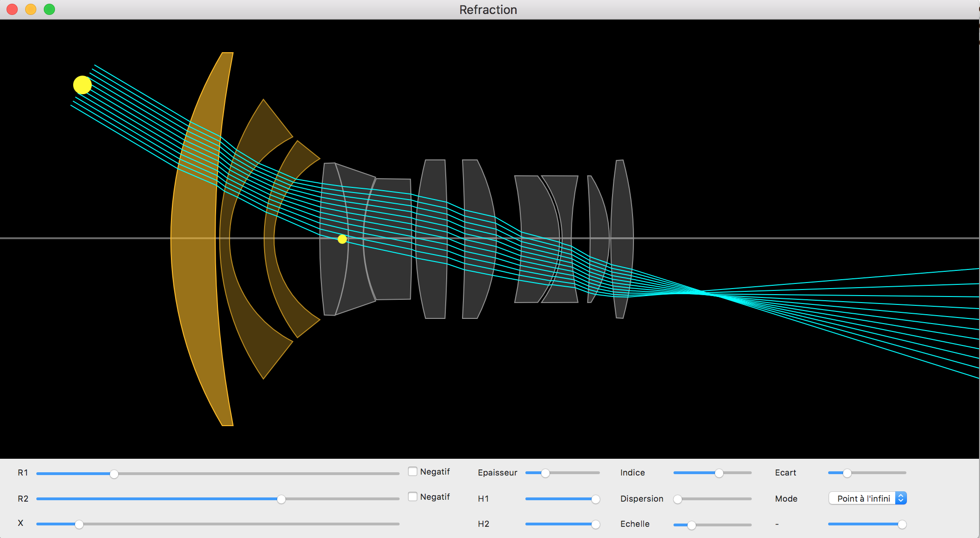Enable the Negatif checkbox for R1
Image resolution: width=980 pixels, height=538 pixels.
[x=413, y=471]
